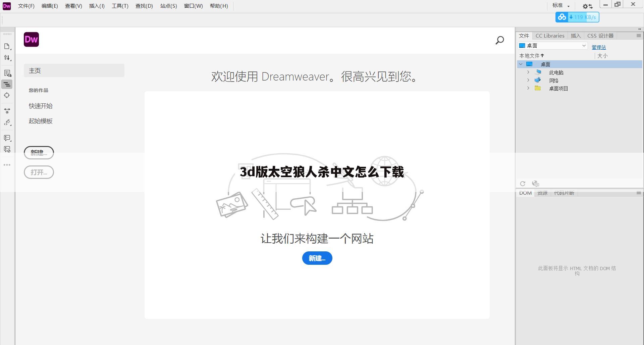
Task: Open the File Management up-down arrows tool
Action: point(7,58)
